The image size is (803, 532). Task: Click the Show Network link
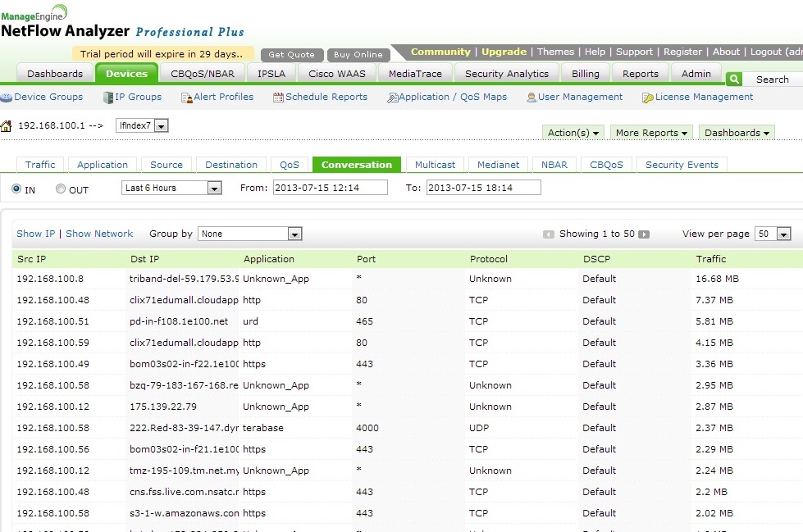98,234
